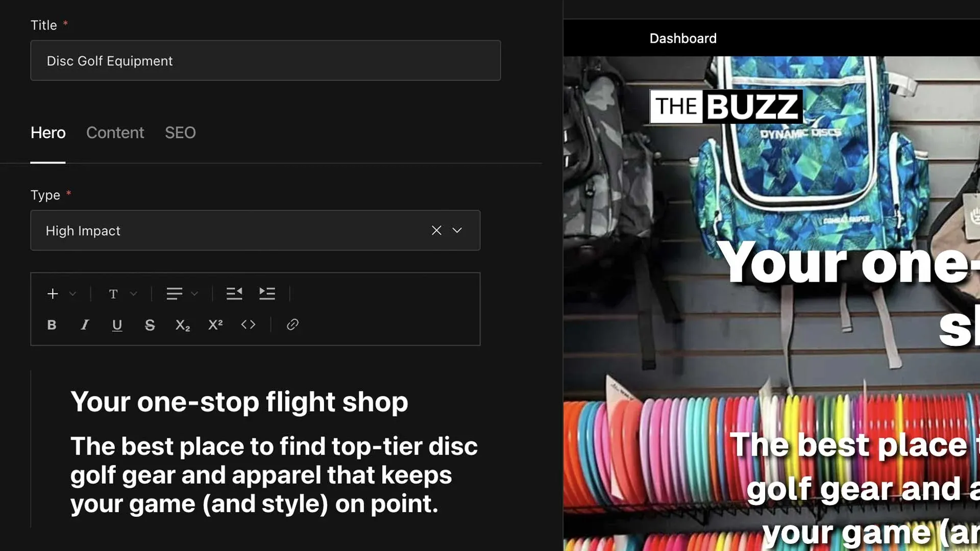980x551 pixels.
Task: Apply underline formatting
Action: (117, 325)
